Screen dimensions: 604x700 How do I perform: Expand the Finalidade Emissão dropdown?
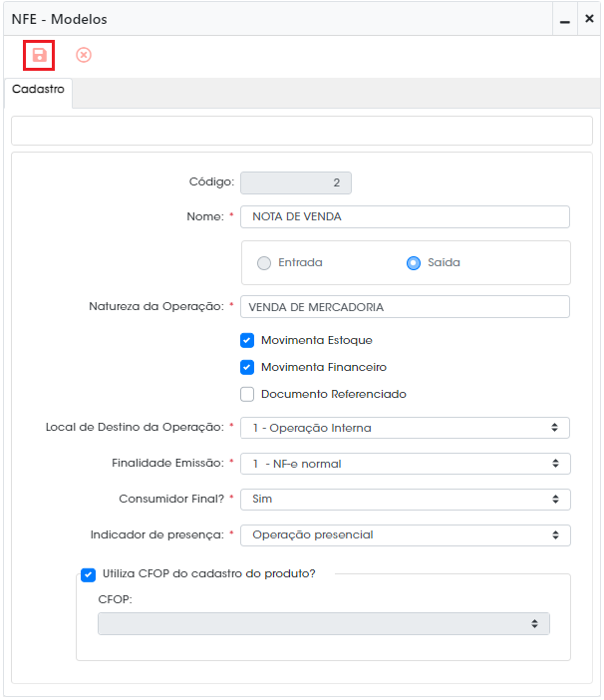coord(405,464)
